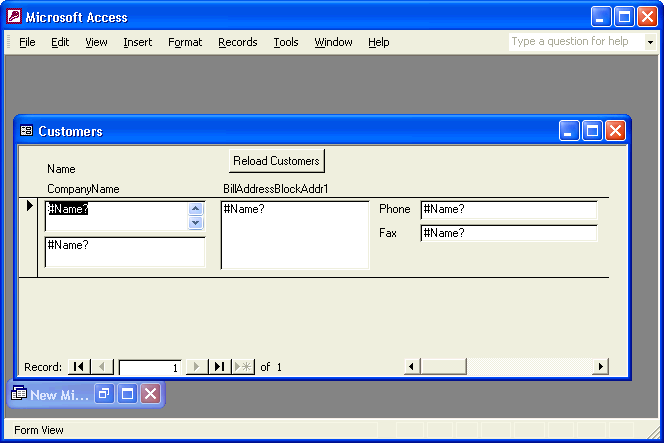664x443 pixels.
Task: Go to the last record
Action: [220, 366]
